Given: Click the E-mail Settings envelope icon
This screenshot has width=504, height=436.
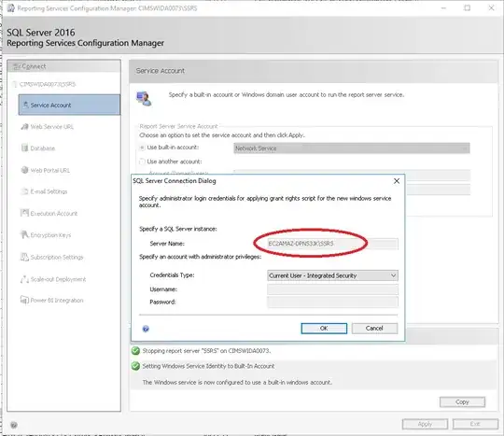Looking at the screenshot, I should (25, 191).
